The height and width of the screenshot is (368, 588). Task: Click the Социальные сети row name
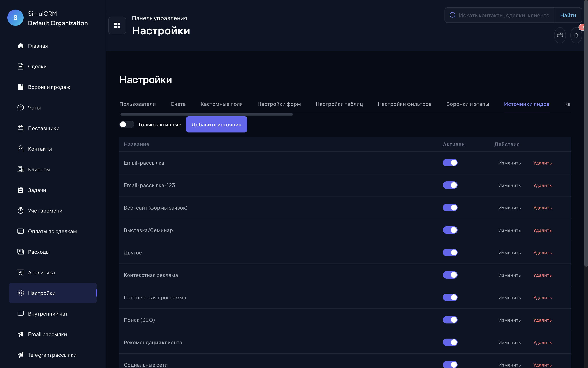(x=146, y=365)
